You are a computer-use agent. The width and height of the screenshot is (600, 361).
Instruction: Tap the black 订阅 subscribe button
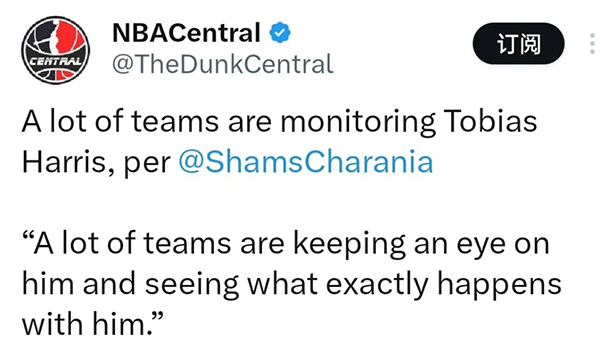click(518, 43)
